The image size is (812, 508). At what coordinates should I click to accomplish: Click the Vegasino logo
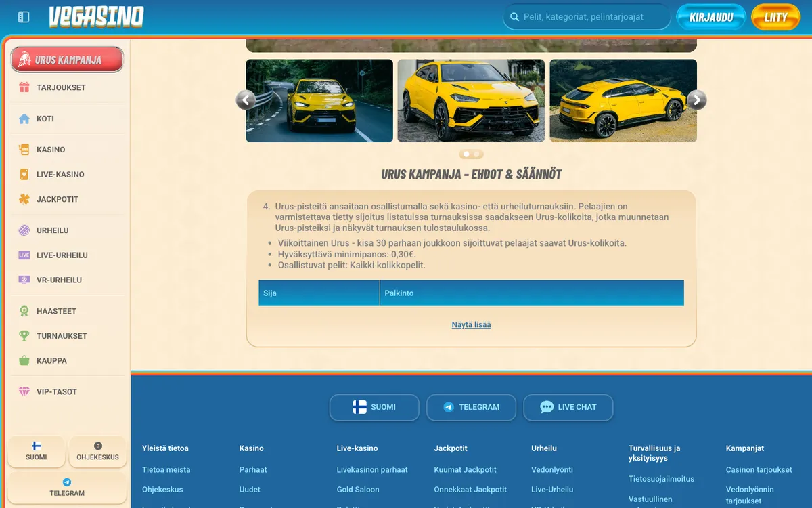[x=96, y=17]
